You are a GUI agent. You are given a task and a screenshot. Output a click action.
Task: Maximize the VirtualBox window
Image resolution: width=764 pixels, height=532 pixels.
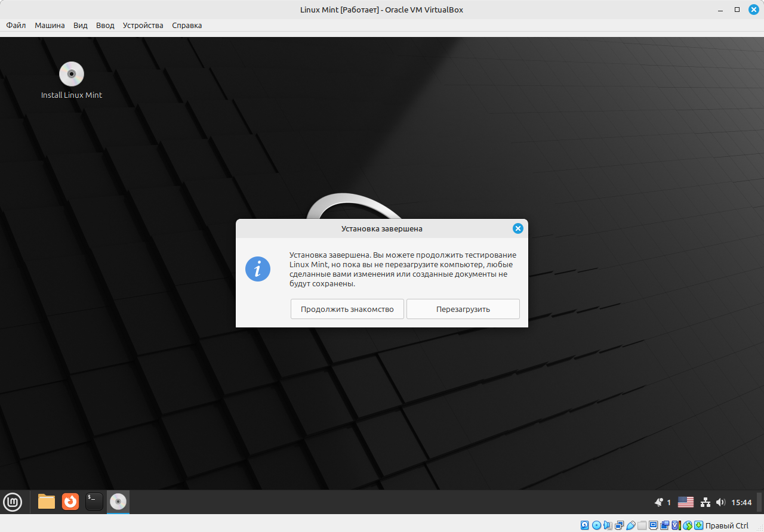click(737, 10)
